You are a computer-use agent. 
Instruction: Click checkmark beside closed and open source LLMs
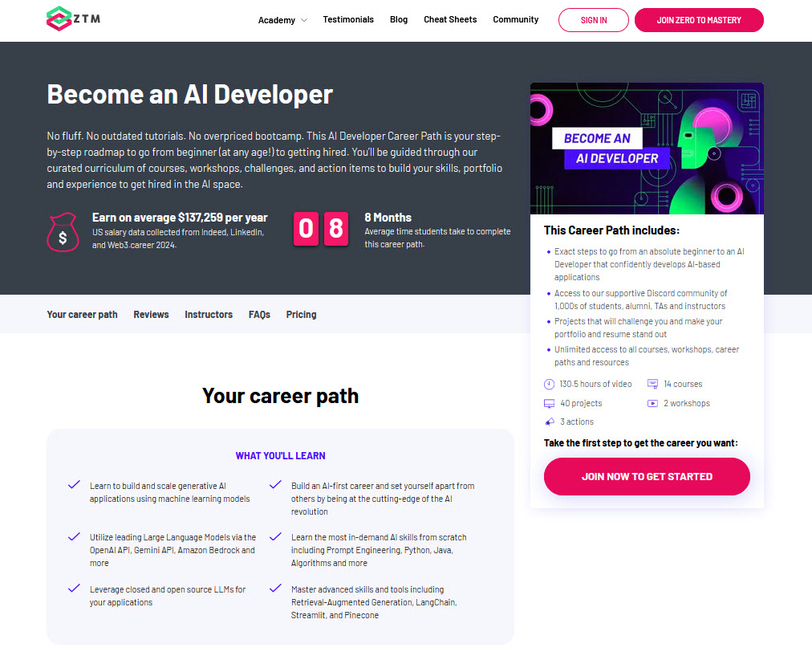click(74, 588)
